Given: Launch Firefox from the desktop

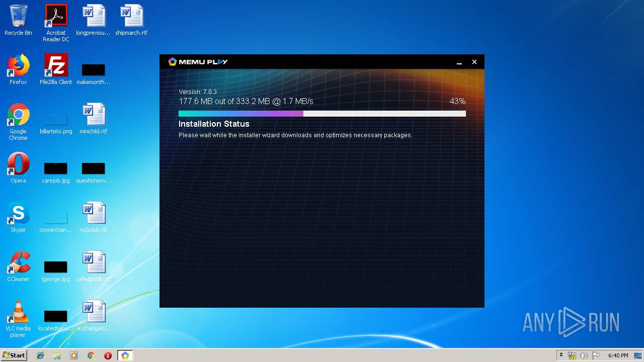Looking at the screenshot, I should (18, 69).
